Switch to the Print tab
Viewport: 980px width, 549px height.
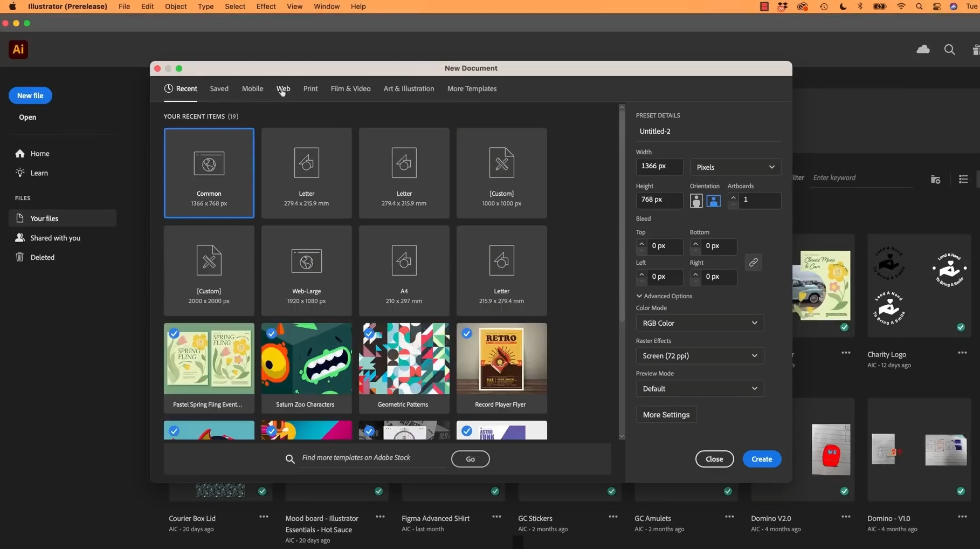(x=310, y=89)
